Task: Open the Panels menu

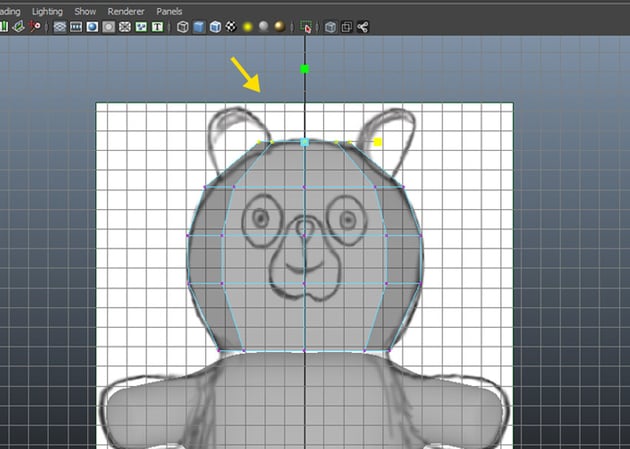Action: point(169,10)
